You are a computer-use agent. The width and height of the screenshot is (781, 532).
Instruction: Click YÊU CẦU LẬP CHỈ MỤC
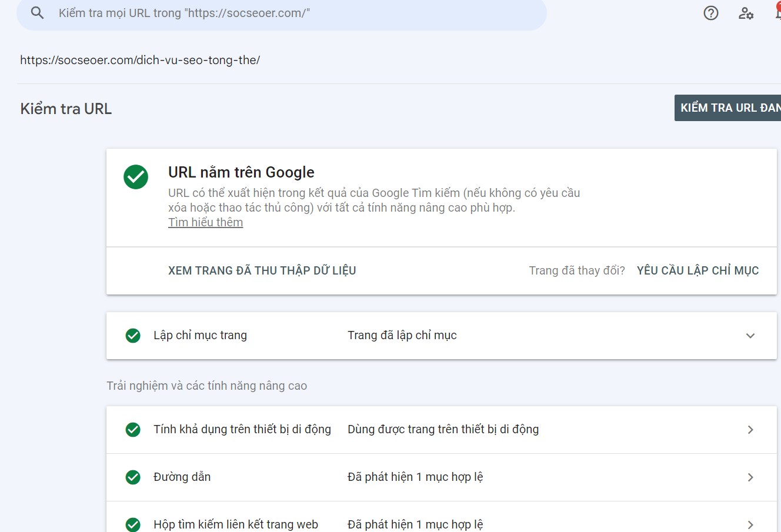[697, 270]
